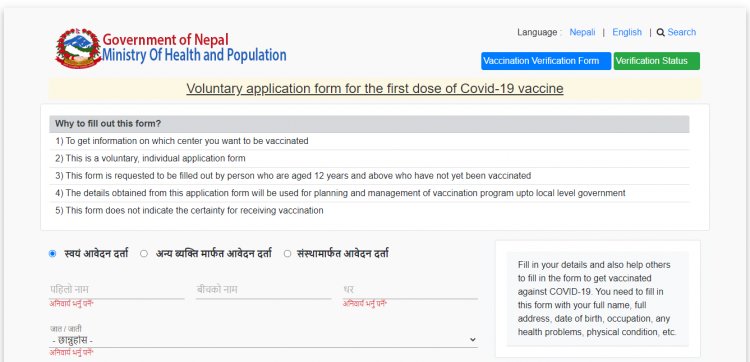Check the Verification Status
The width and height of the screenshot is (750, 362).
click(x=656, y=61)
